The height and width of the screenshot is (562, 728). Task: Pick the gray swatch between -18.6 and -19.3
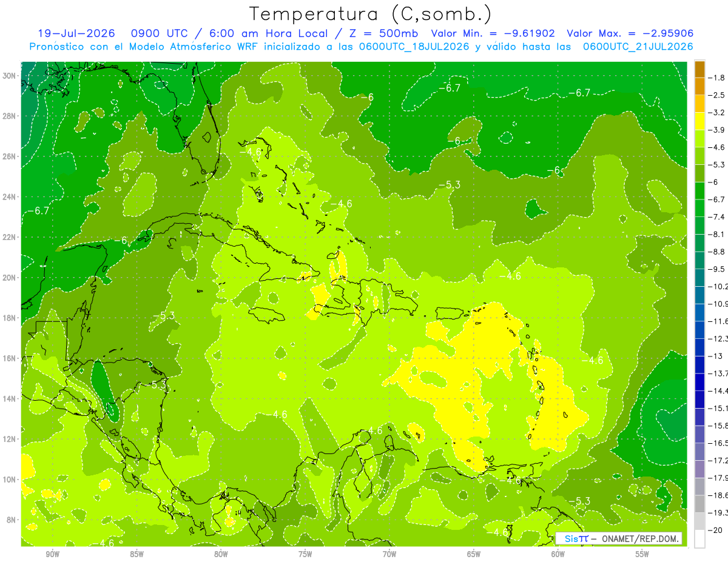click(699, 504)
